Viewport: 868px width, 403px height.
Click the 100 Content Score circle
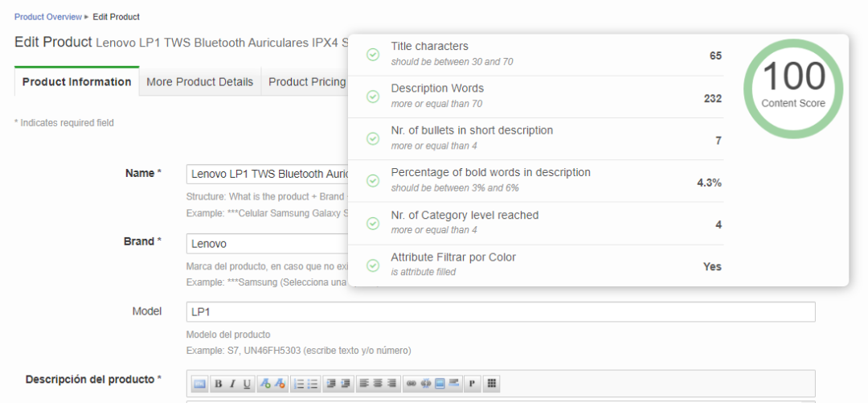coord(793,86)
